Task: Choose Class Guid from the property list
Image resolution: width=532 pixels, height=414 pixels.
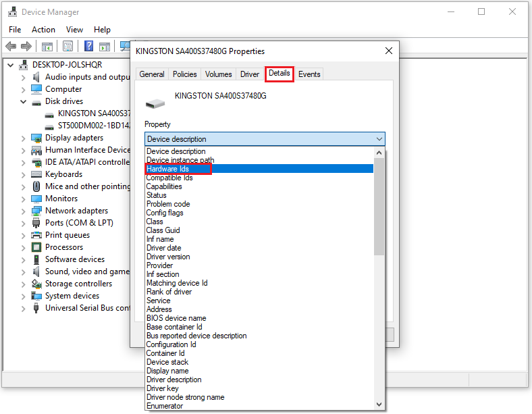Action: pyautogui.click(x=259, y=230)
